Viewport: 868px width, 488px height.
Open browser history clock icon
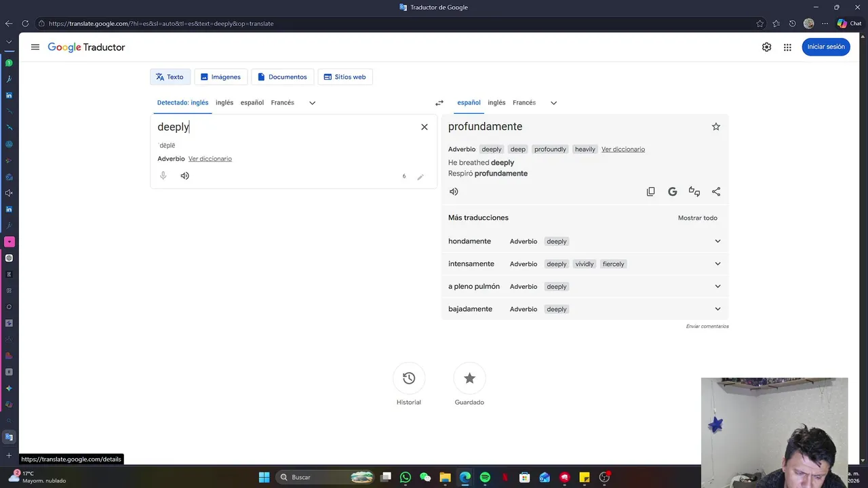point(793,24)
